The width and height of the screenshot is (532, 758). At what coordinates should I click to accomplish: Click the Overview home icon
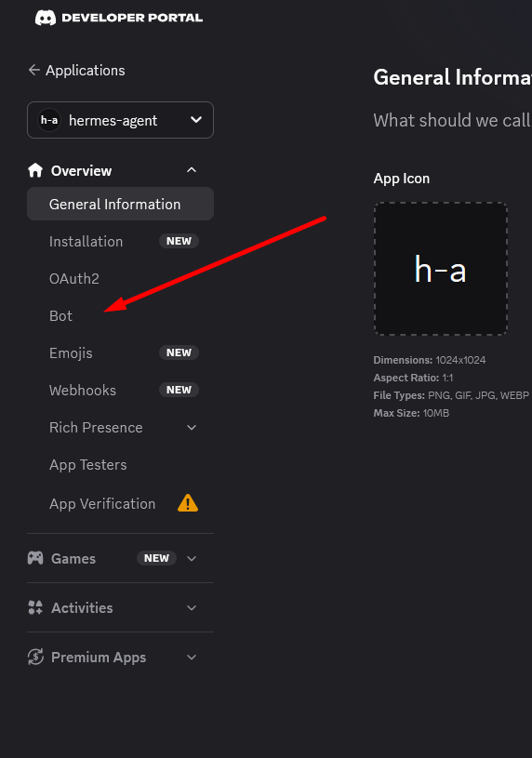tap(35, 170)
